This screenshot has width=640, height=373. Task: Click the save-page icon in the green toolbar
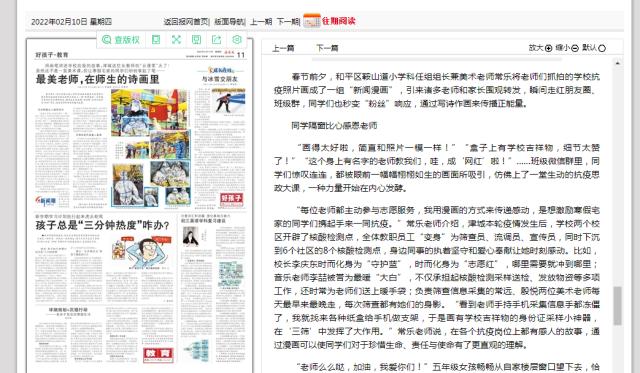[x=196, y=40]
